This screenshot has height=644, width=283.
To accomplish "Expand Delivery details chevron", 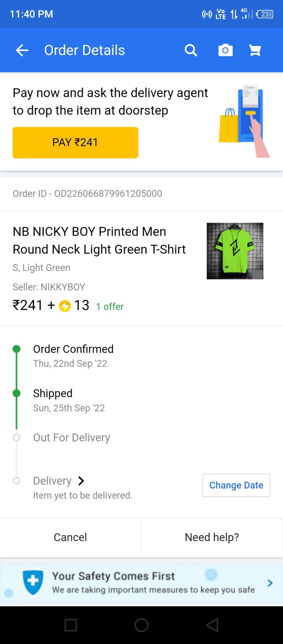I will tap(81, 481).
